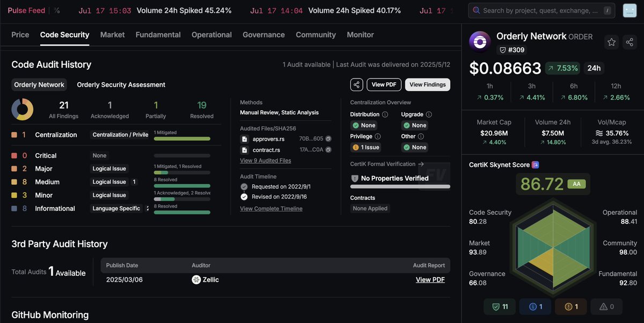Click the Critical red severity swatch
The width and height of the screenshot is (644, 323).
point(14,156)
